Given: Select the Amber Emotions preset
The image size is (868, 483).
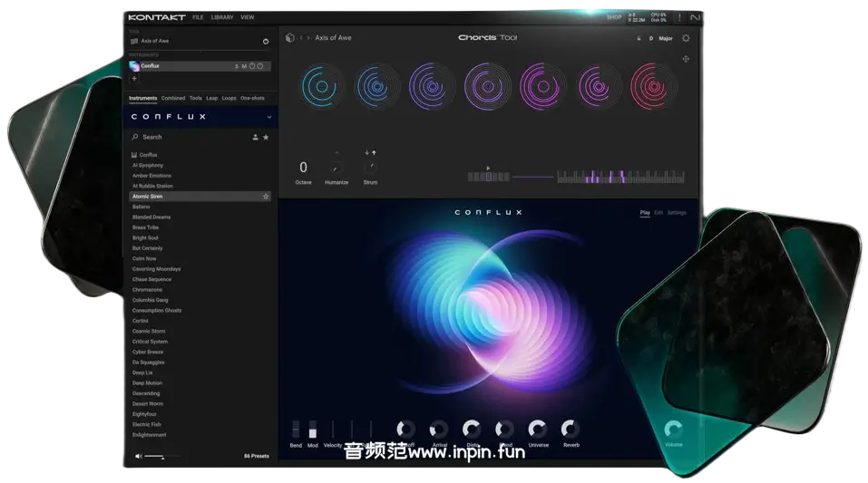Looking at the screenshot, I should coord(151,176).
